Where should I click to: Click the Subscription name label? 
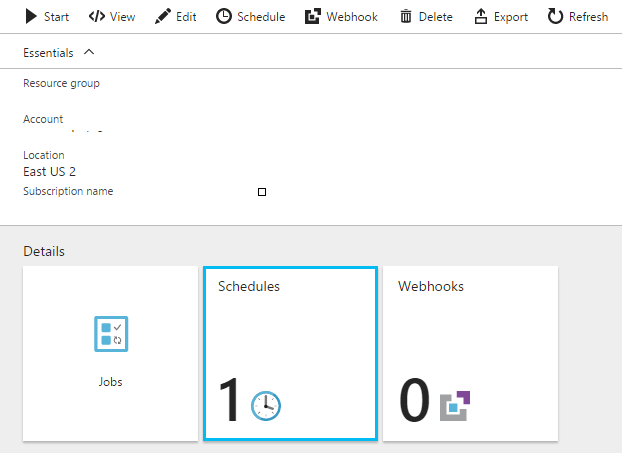[68, 191]
